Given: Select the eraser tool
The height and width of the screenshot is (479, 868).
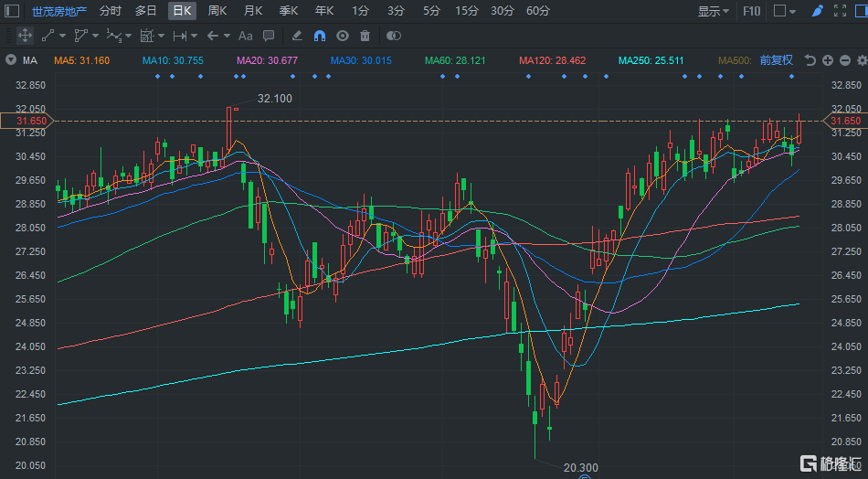Looking at the screenshot, I should (297, 36).
